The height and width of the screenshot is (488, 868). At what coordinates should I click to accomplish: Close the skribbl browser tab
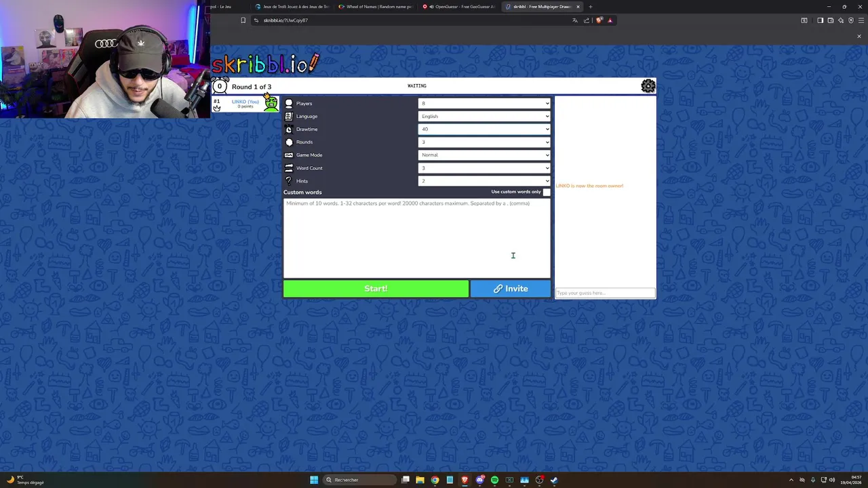[x=578, y=7]
